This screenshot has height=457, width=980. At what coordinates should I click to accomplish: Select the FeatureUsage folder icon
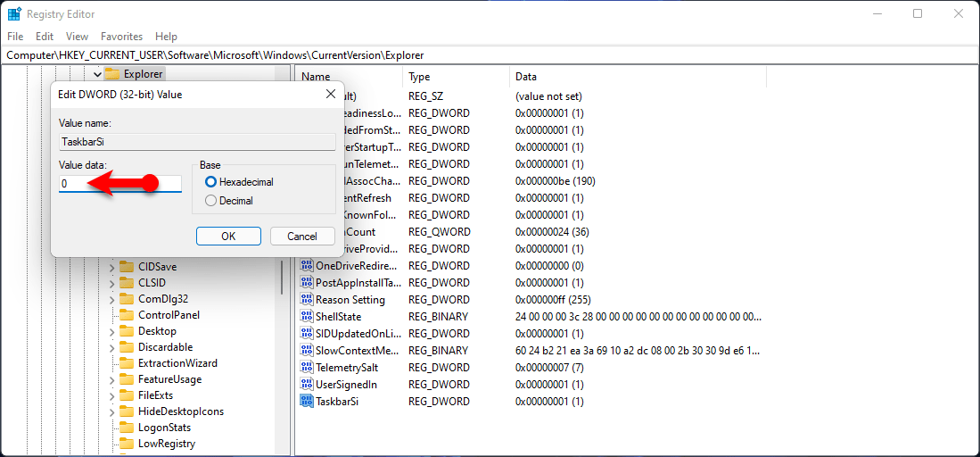click(127, 378)
